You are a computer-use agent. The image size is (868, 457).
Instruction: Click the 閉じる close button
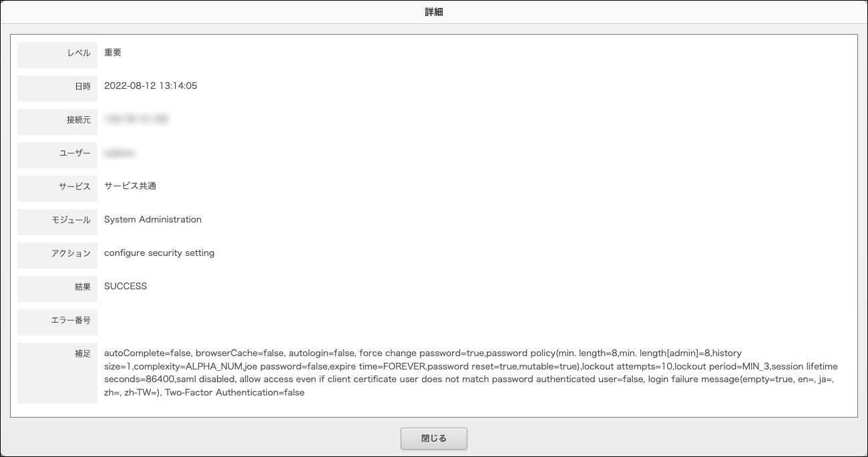(x=434, y=439)
